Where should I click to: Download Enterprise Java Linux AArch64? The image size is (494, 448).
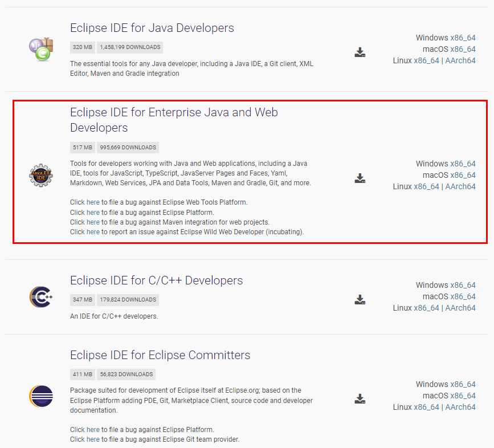[x=460, y=186]
